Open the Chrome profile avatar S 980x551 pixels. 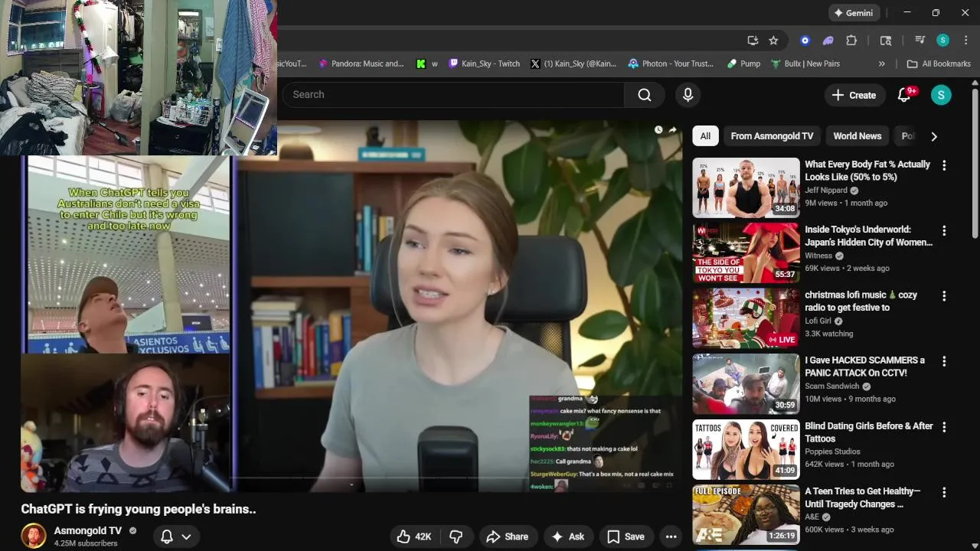[x=943, y=41]
